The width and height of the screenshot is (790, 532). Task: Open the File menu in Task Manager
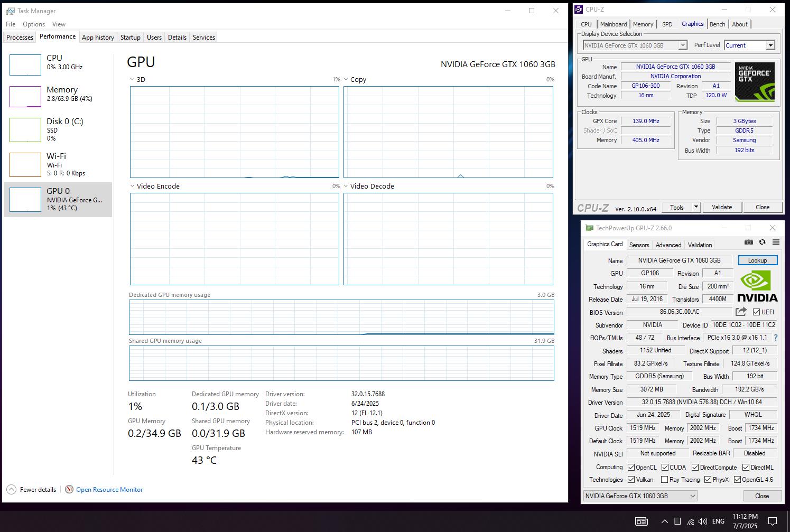pyautogui.click(x=11, y=24)
